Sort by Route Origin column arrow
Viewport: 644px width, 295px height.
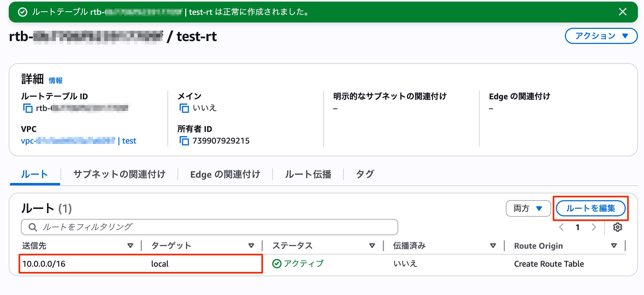(x=614, y=245)
